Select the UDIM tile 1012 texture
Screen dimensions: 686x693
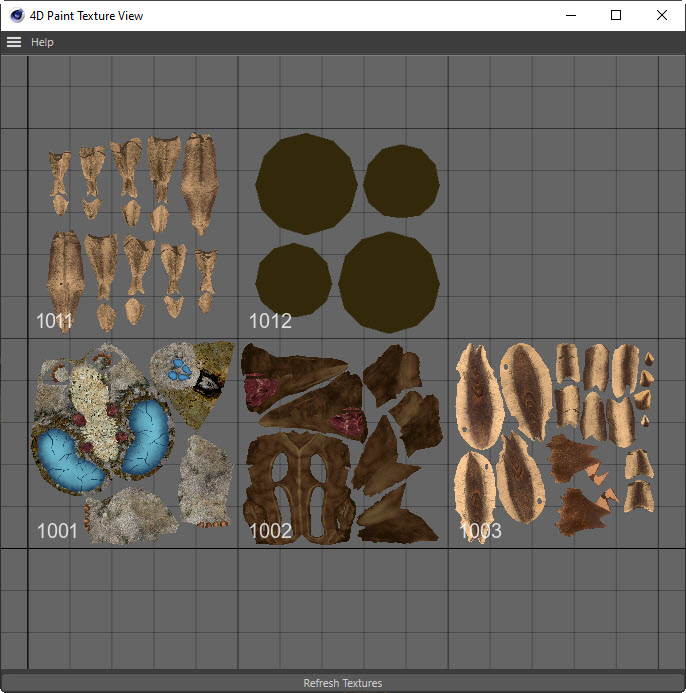coord(343,234)
